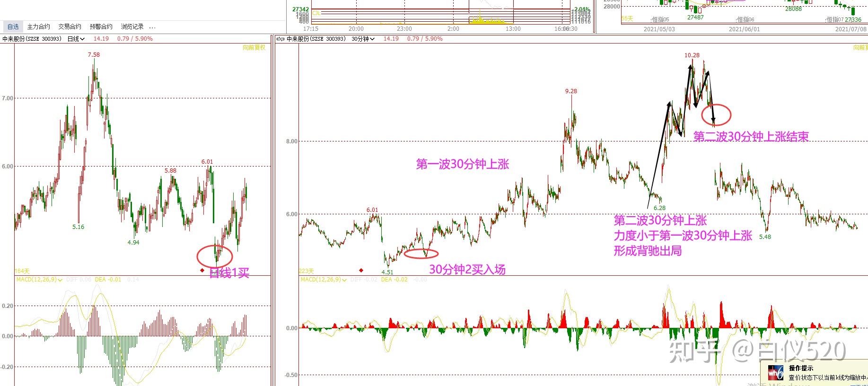Click 向前复权 label on the daily chart
The height and width of the screenshot is (386, 868).
pos(254,47)
